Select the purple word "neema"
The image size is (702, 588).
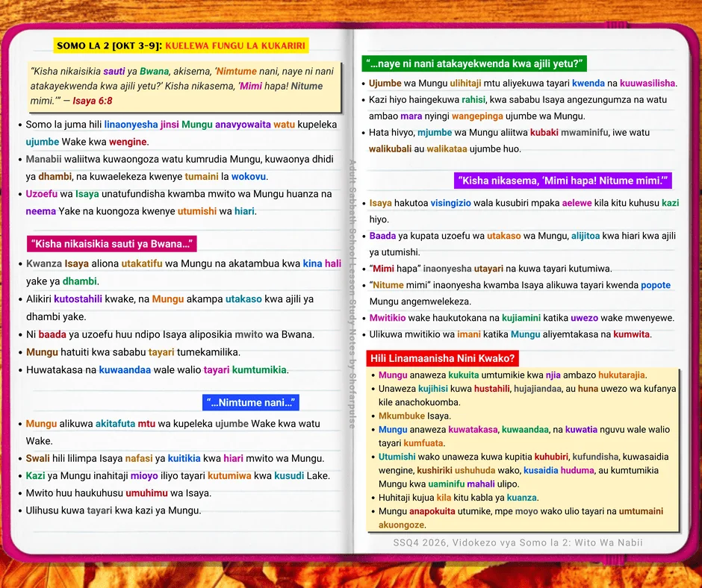[x=41, y=211]
